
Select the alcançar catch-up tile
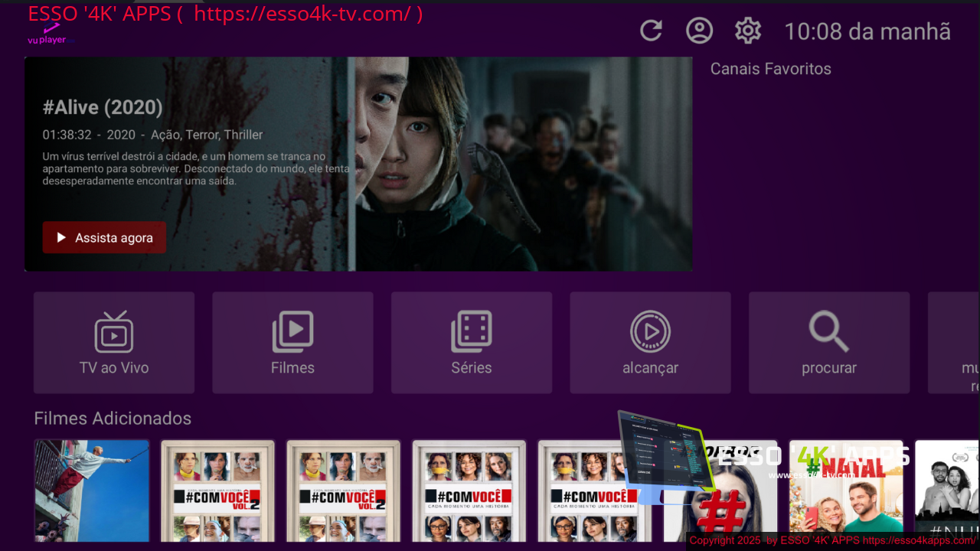(650, 342)
